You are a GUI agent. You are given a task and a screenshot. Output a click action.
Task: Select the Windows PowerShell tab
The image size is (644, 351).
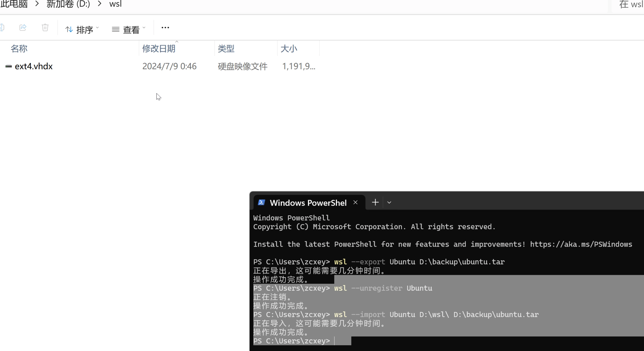(x=308, y=203)
